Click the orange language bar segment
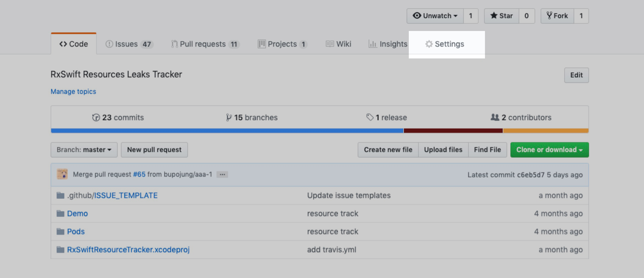 tap(546, 131)
